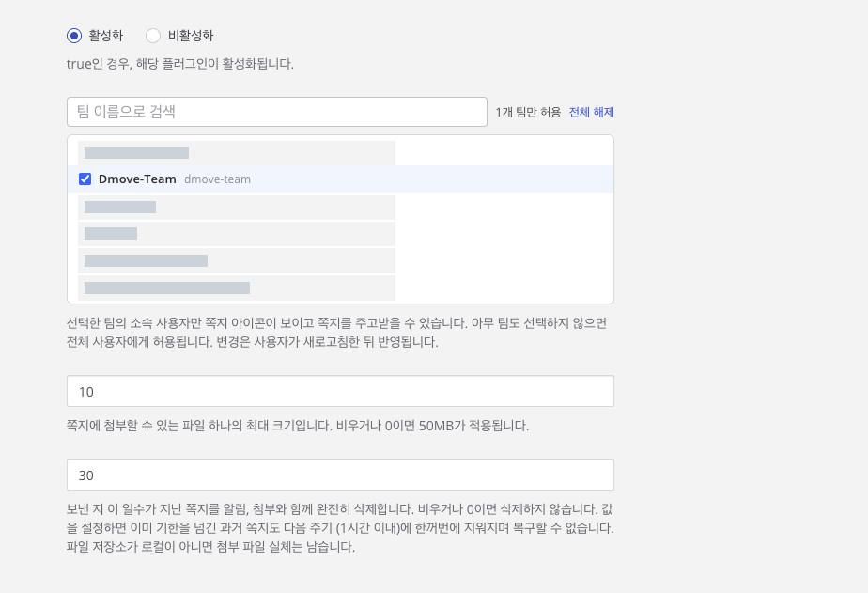Click the 전체 해제 link
Image resolution: width=868 pixels, height=593 pixels.
(591, 112)
